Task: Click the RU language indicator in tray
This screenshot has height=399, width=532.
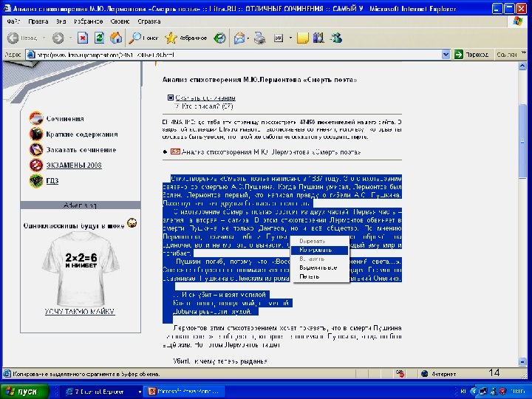Action: pyautogui.click(x=463, y=392)
